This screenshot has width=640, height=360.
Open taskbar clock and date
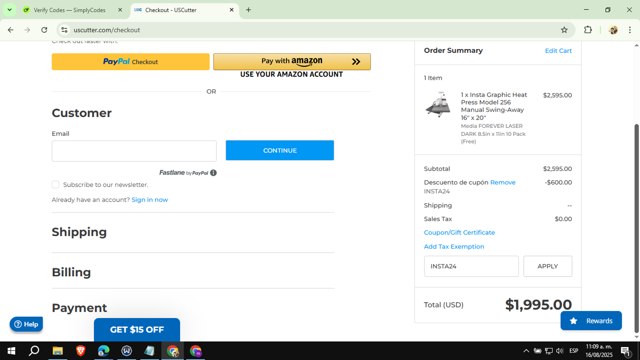[x=599, y=351]
